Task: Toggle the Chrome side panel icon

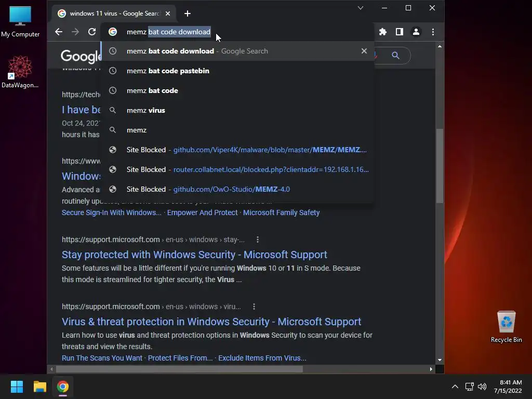Action: (400, 32)
